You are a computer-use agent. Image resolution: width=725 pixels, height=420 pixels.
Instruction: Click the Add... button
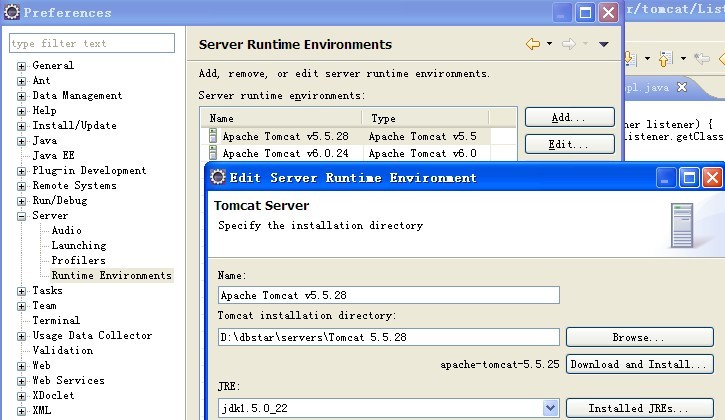click(x=570, y=117)
